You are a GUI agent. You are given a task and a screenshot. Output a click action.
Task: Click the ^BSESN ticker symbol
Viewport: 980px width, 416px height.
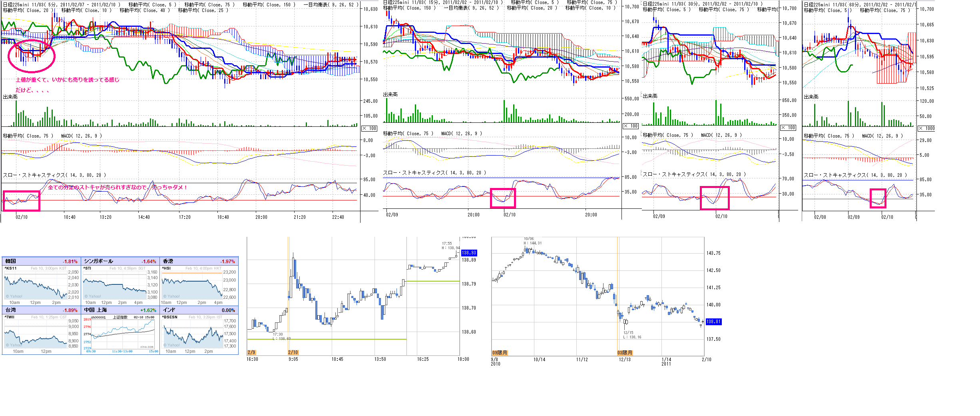click(170, 317)
